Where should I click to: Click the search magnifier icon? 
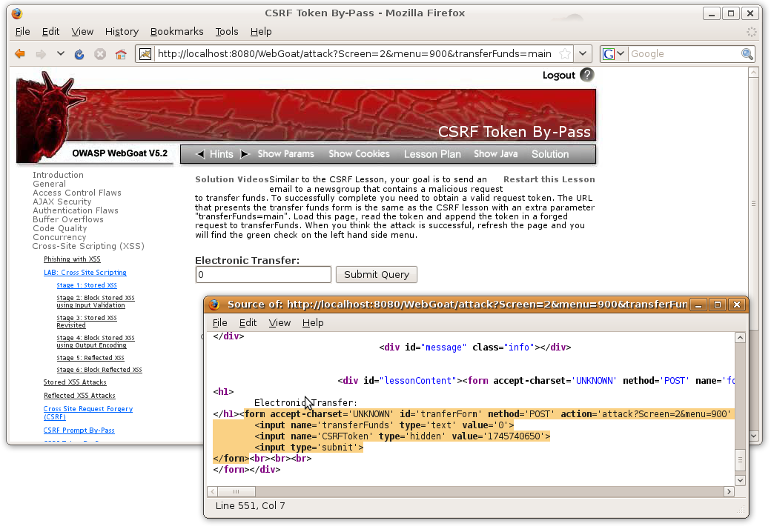747,54
